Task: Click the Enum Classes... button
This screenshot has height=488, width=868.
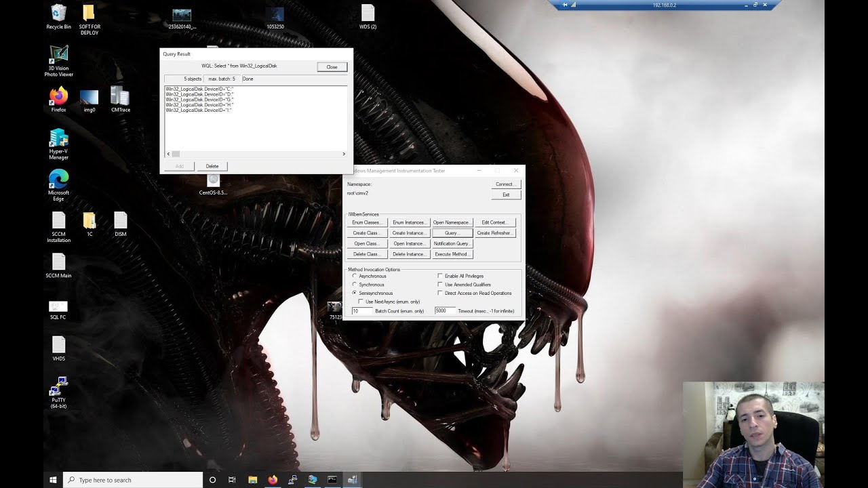Action: coord(367,222)
